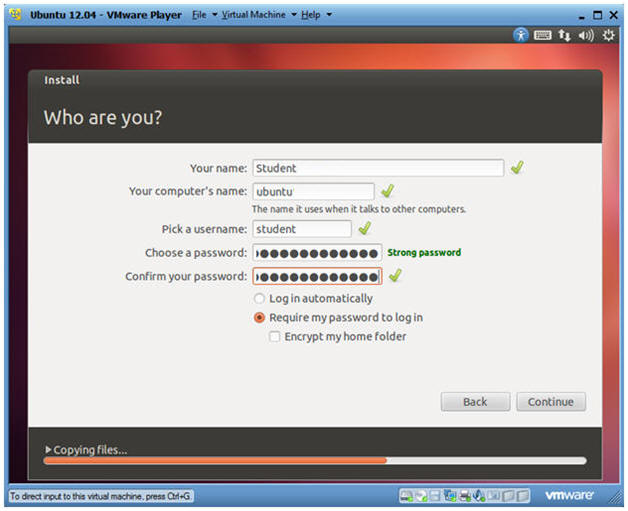Open the Virtual Machine menu dropdown arrow
This screenshot has height=511, width=628.
pos(294,15)
